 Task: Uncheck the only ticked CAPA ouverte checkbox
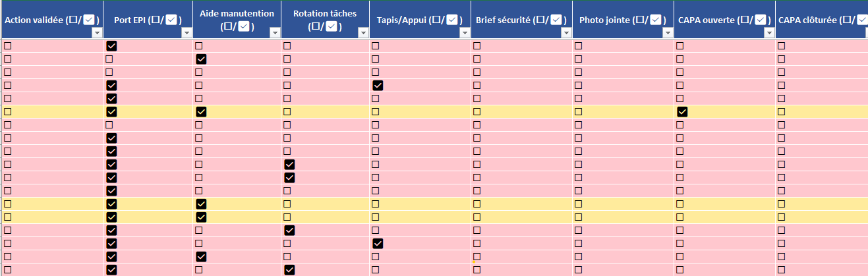click(x=682, y=112)
